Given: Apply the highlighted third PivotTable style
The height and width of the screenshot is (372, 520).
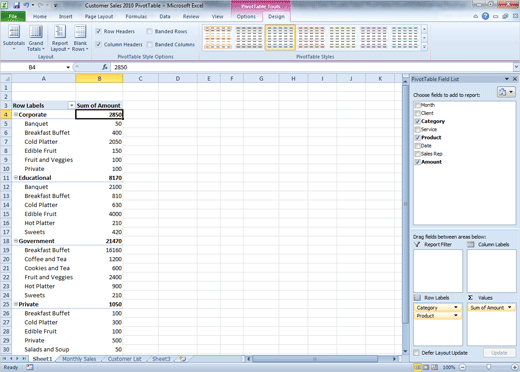Looking at the screenshot, I should coord(280,37).
